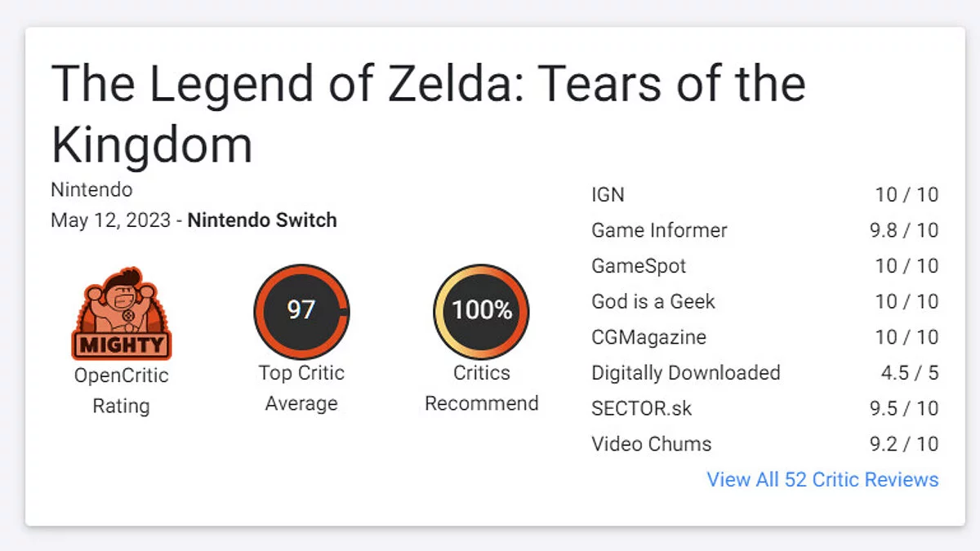Open the Game Informer review
980x551 pixels.
pyautogui.click(x=659, y=230)
